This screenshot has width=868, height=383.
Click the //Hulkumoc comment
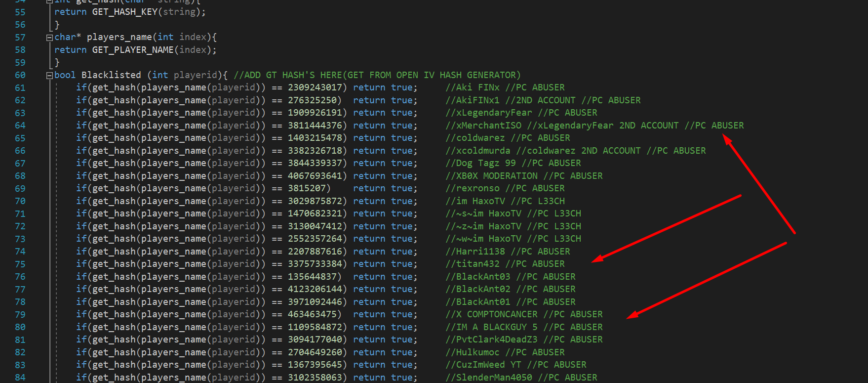(473, 352)
